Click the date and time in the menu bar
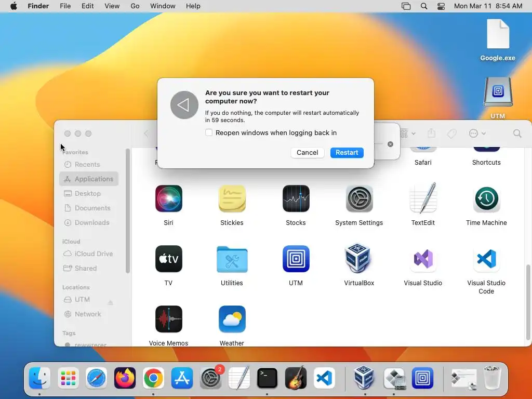 488,6
